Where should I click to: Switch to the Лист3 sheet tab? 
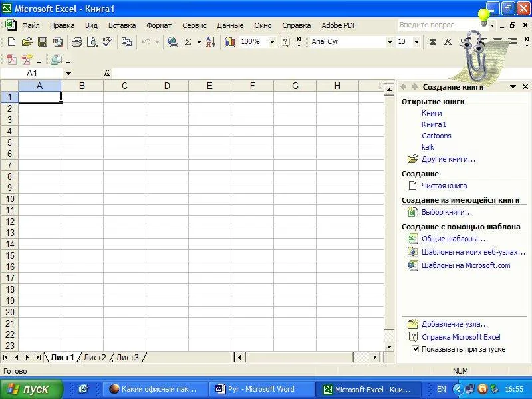pos(127,357)
